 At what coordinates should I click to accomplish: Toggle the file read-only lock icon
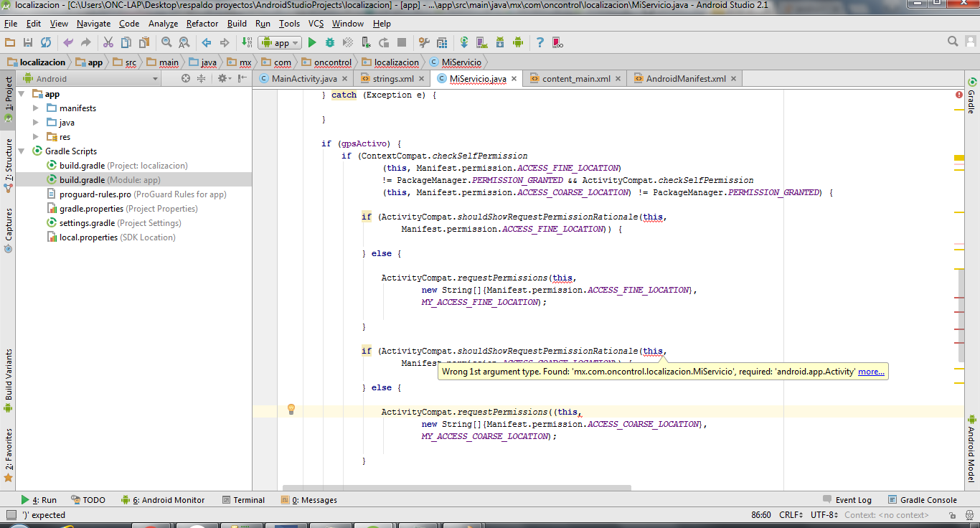click(x=952, y=514)
